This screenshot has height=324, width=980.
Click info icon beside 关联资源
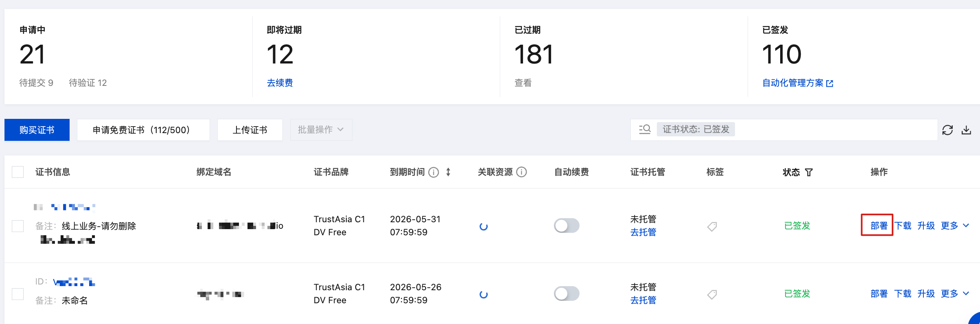pyautogui.click(x=521, y=172)
